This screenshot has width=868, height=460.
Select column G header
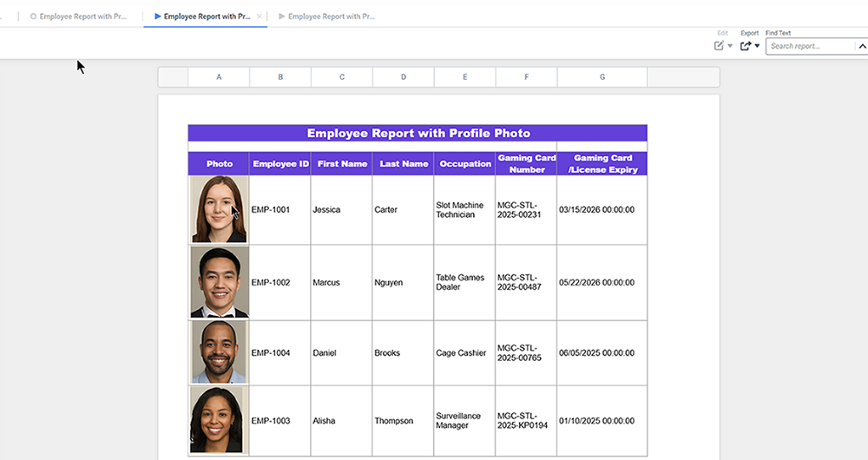602,77
